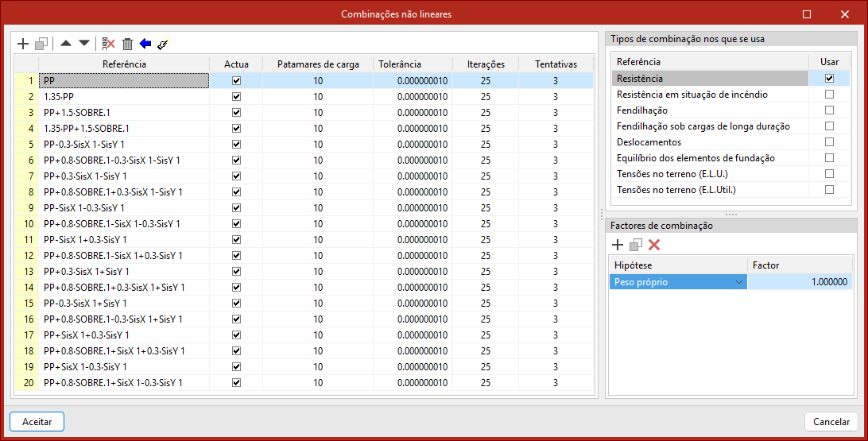Click the panel splitter above Factores de combinação

(730, 215)
